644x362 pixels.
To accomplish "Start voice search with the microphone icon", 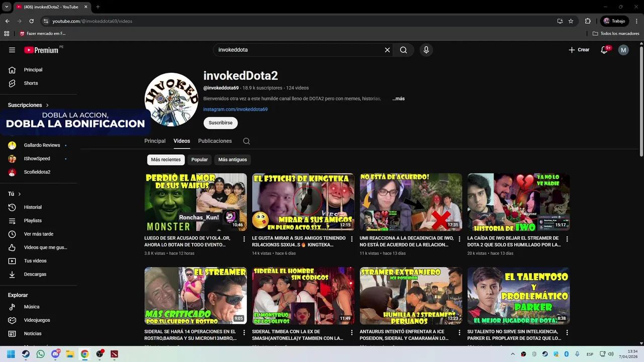I will click(426, 50).
